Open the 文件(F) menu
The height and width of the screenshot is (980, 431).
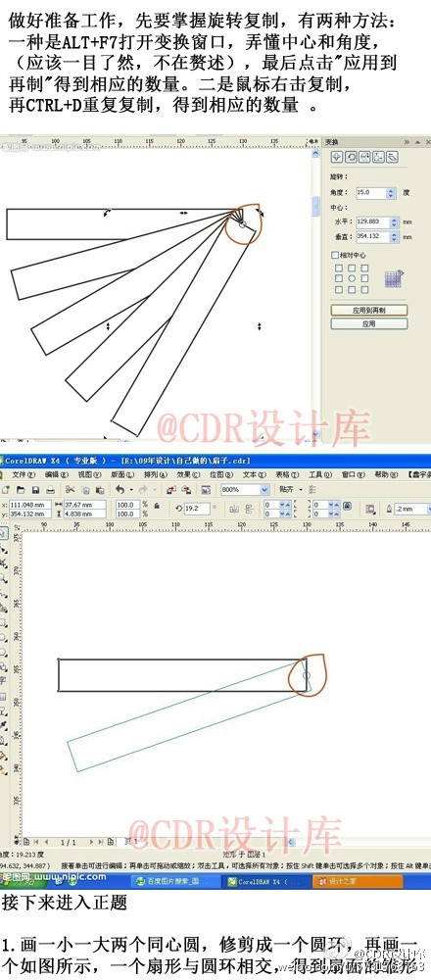(x=24, y=475)
